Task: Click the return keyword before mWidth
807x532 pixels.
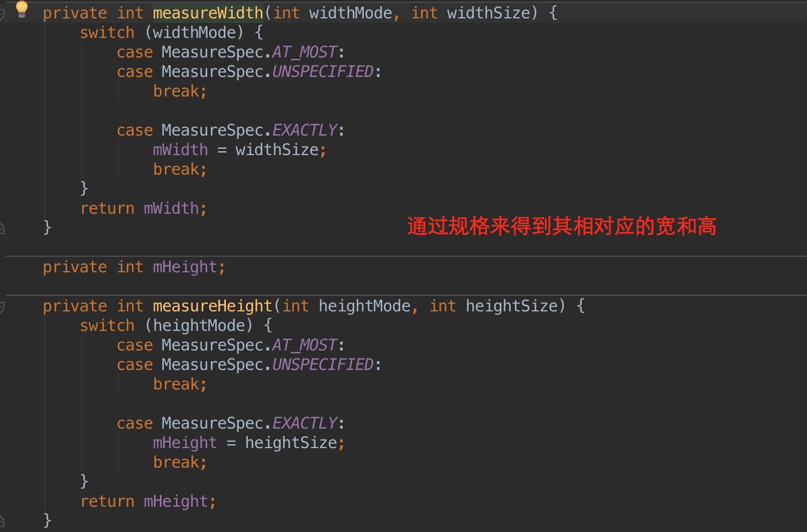Action: point(107,209)
